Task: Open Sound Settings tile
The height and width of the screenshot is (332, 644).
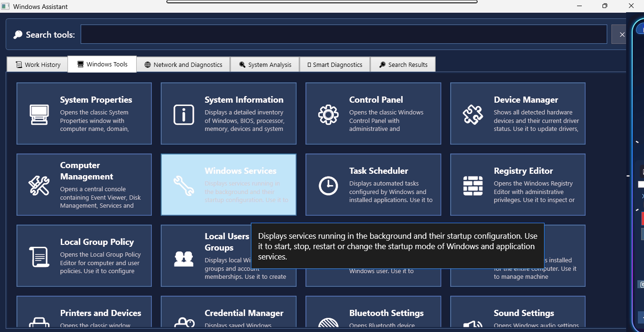Action: pyautogui.click(x=518, y=312)
